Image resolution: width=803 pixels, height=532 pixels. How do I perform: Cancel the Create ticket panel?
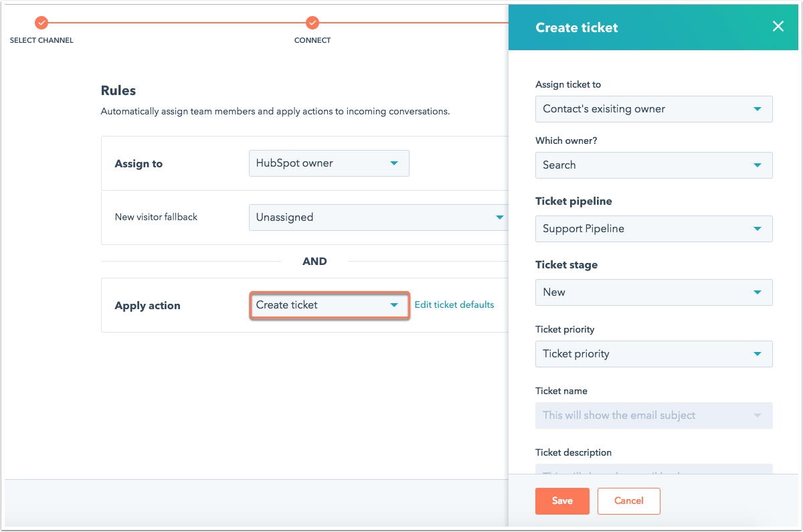[x=629, y=501]
